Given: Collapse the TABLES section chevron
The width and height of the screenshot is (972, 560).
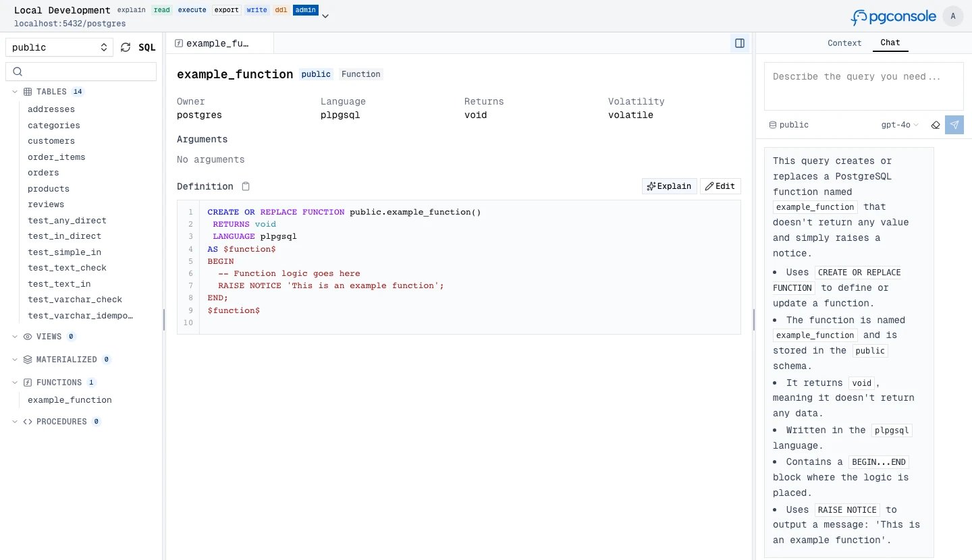Looking at the screenshot, I should click(x=15, y=92).
